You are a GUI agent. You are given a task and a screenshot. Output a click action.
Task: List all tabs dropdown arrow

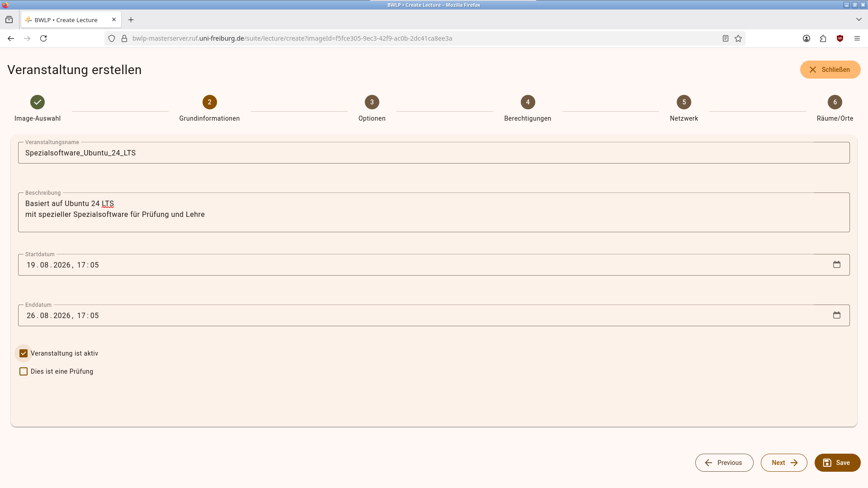859,19
